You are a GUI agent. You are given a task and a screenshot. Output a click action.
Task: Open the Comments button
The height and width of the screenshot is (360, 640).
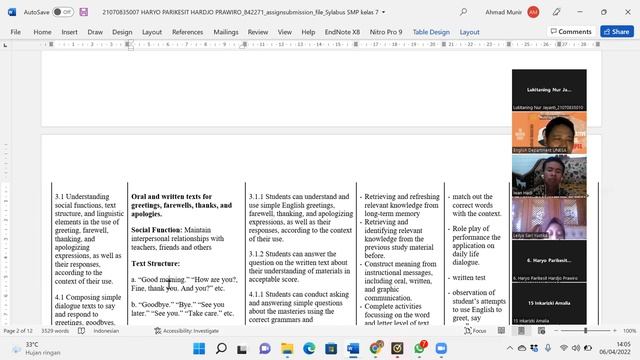click(571, 31)
